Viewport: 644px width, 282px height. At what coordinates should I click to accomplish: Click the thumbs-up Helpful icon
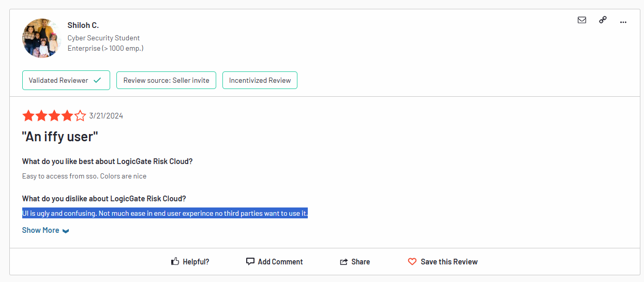click(x=175, y=262)
